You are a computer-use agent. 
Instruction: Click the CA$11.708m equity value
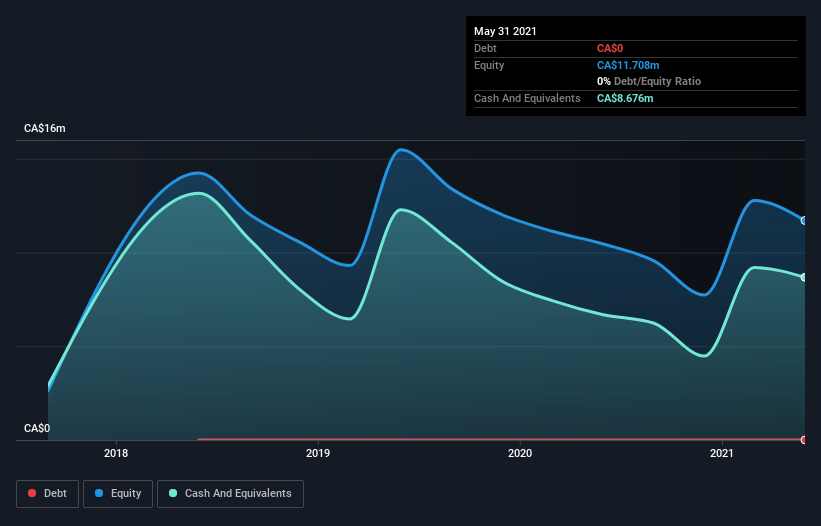coord(628,65)
